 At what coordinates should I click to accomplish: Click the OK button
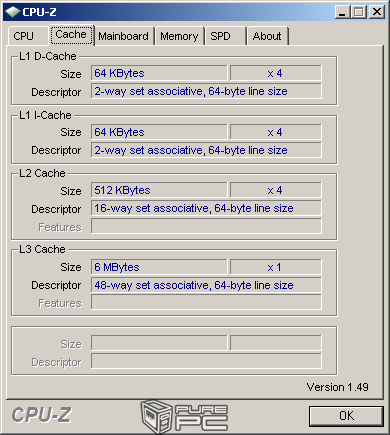click(346, 416)
